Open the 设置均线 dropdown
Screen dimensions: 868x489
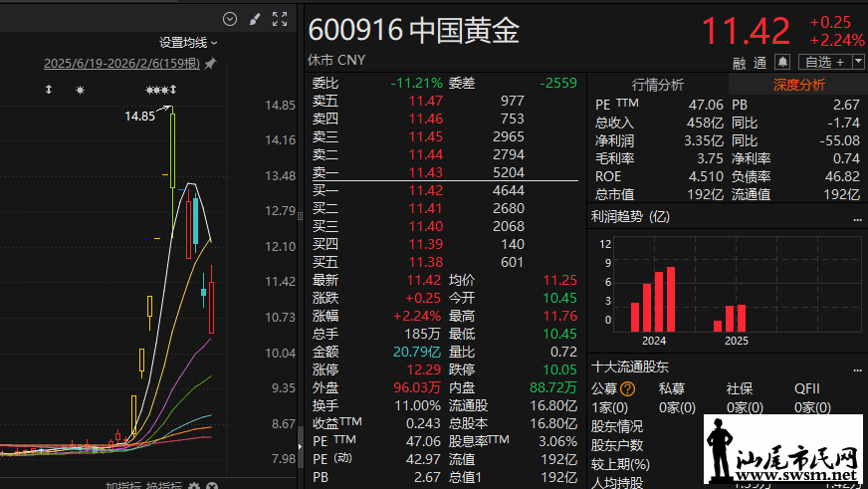pyautogui.click(x=188, y=43)
